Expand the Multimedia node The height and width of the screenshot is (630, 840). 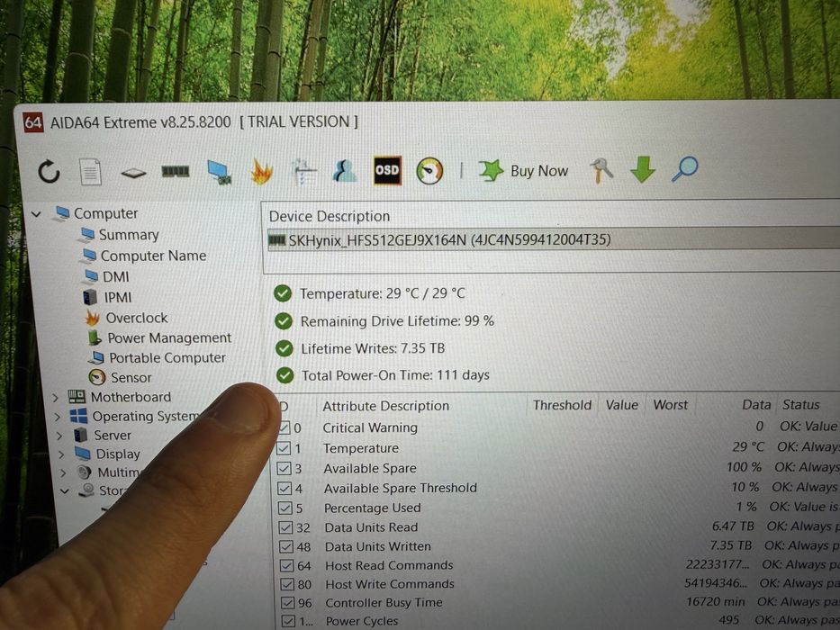[64, 472]
